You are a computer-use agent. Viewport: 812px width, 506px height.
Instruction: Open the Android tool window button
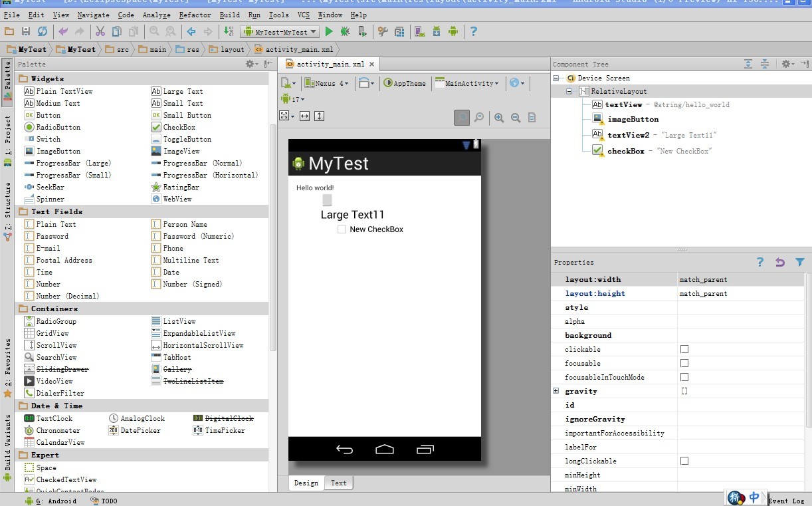pyautogui.click(x=51, y=501)
